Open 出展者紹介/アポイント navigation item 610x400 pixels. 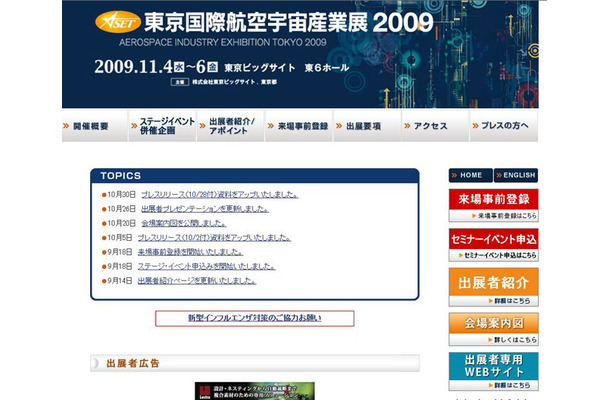click(231, 126)
